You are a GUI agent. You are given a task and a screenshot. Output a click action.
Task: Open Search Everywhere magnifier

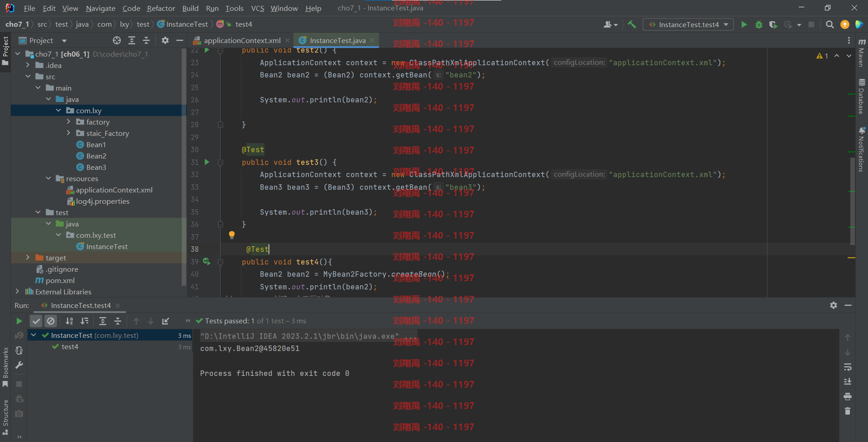pyautogui.click(x=830, y=24)
